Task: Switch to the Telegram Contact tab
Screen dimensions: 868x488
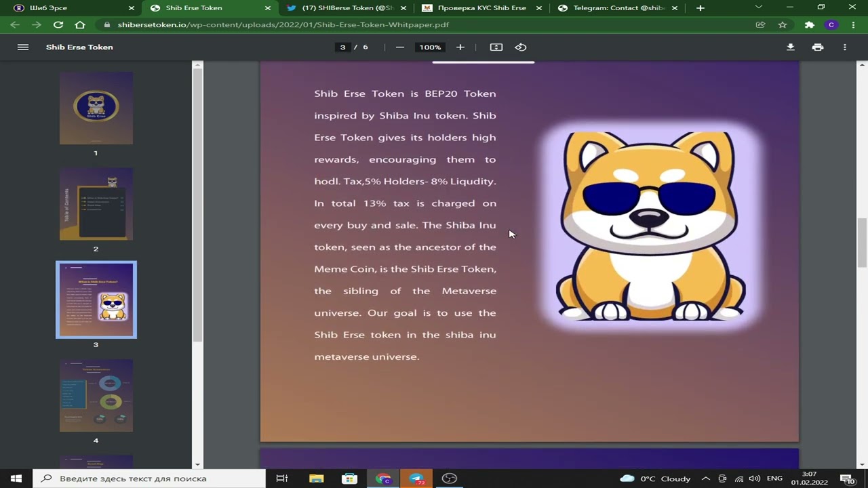Action: (x=617, y=8)
